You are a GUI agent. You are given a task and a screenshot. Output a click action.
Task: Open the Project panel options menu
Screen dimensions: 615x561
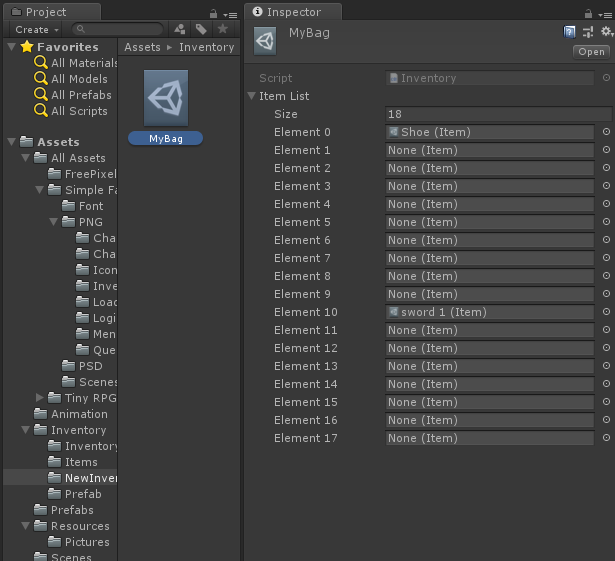click(231, 15)
